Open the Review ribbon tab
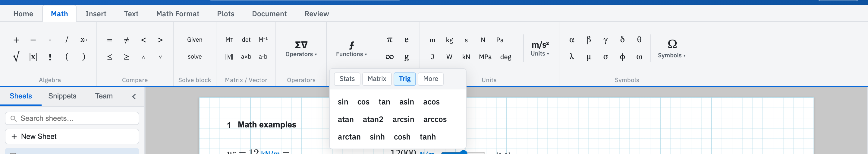This screenshot has height=154, width=868. point(317,14)
